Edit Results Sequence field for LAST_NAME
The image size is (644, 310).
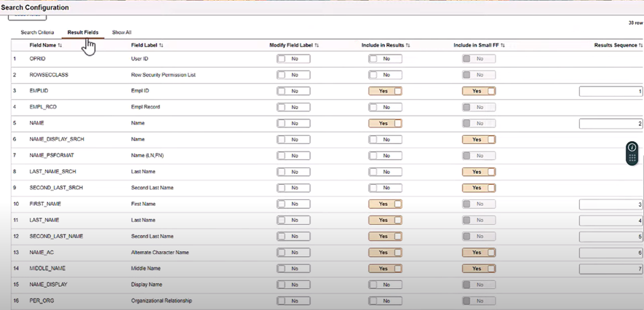[611, 220]
